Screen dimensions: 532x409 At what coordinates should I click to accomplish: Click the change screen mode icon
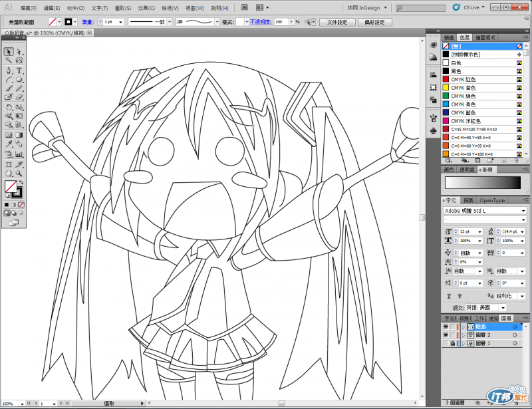(14, 223)
